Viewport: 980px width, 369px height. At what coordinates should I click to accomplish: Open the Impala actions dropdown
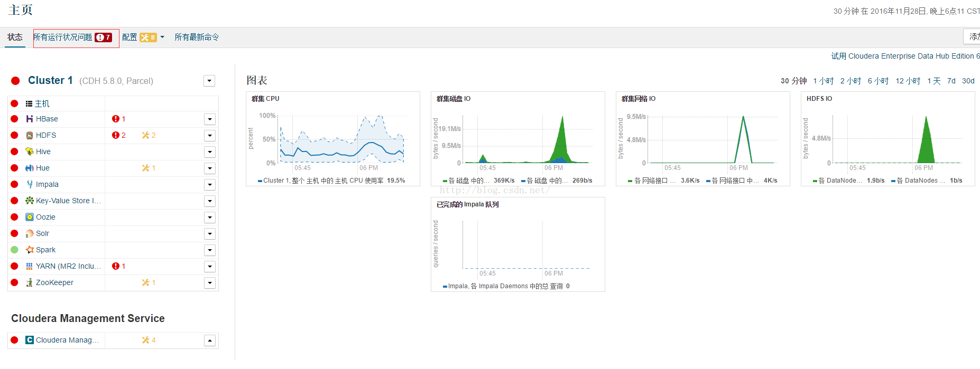point(210,185)
